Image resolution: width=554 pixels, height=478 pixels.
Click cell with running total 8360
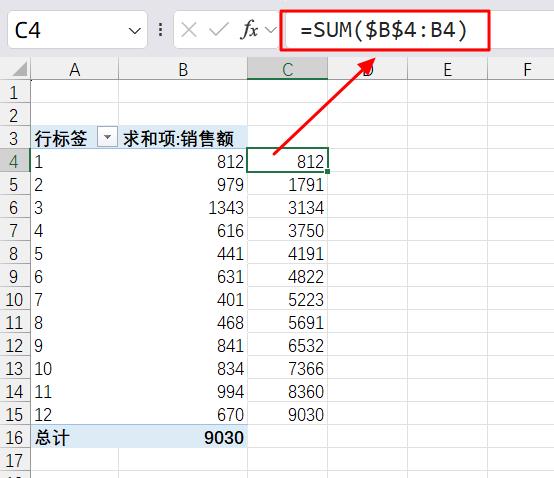pos(288,391)
